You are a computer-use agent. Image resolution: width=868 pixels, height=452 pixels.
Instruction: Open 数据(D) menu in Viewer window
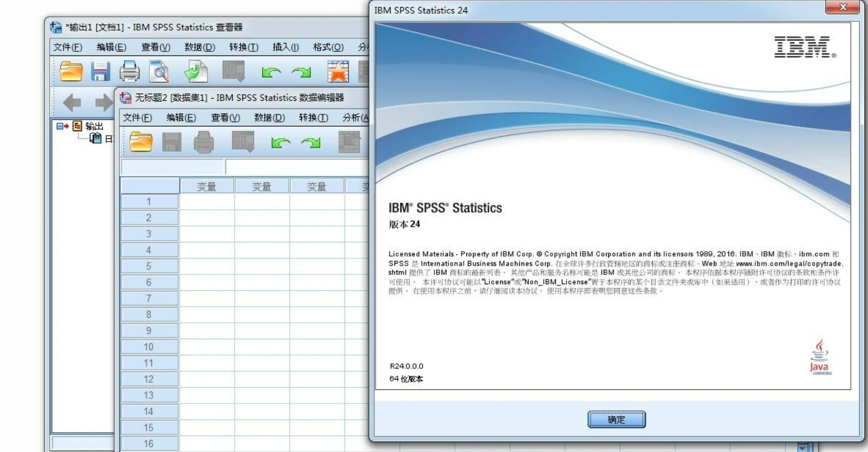coord(199,47)
